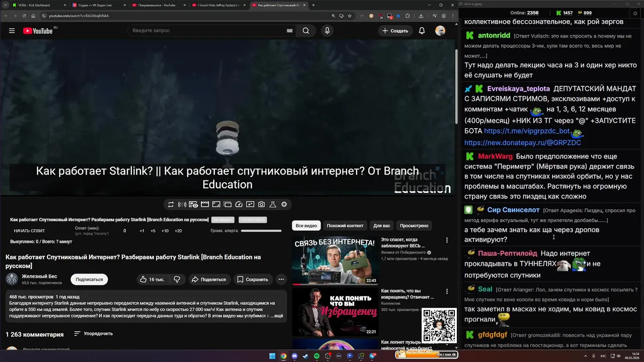The width and height of the screenshot is (644, 362).
Task: Open the 'Упорядочить' comment sort dropdown
Action: 94,334
